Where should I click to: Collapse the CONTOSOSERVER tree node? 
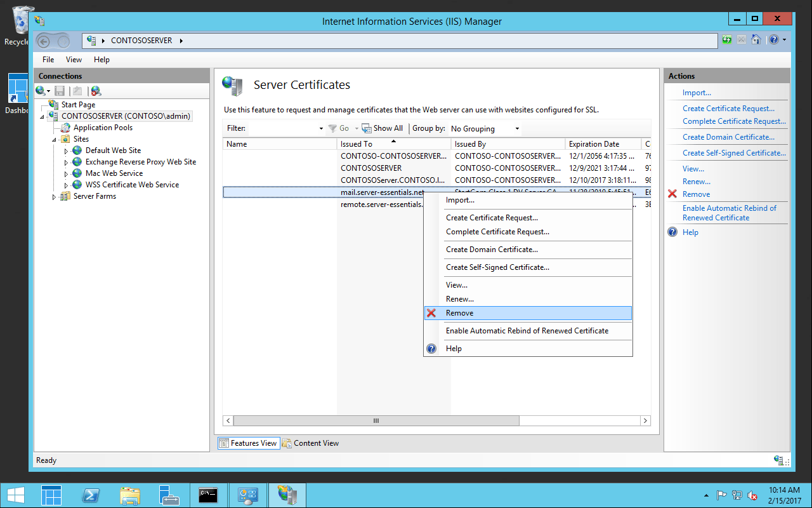tap(43, 117)
